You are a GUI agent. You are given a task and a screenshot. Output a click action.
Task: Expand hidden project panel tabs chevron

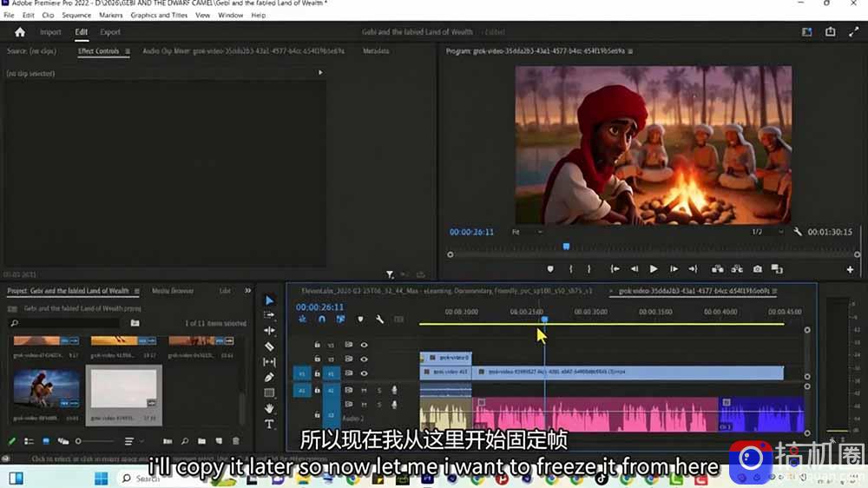click(x=247, y=290)
